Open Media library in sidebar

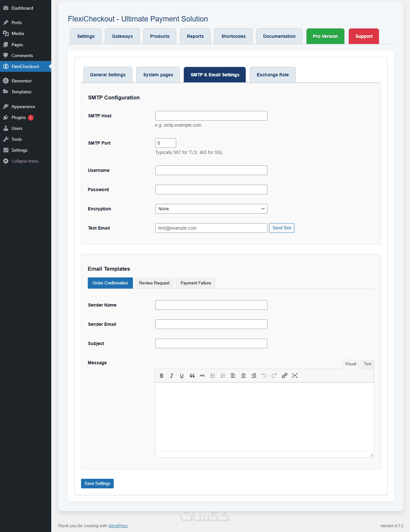coord(26,33)
